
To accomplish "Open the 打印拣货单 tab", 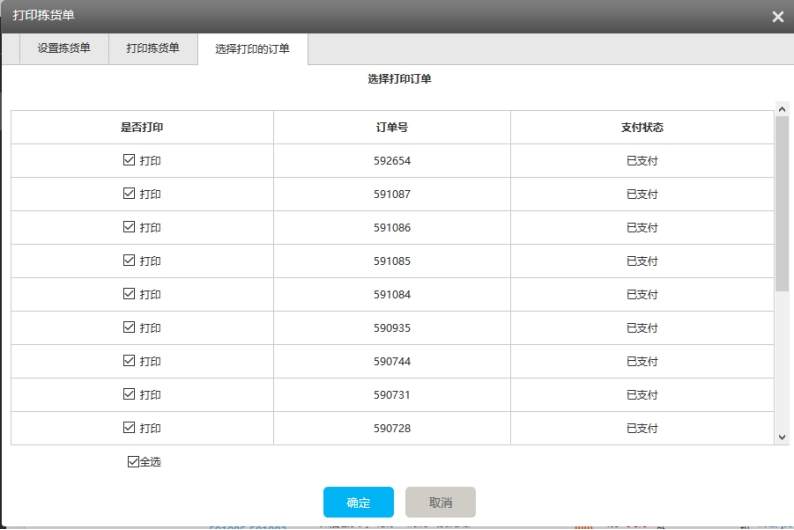I will pyautogui.click(x=153, y=48).
